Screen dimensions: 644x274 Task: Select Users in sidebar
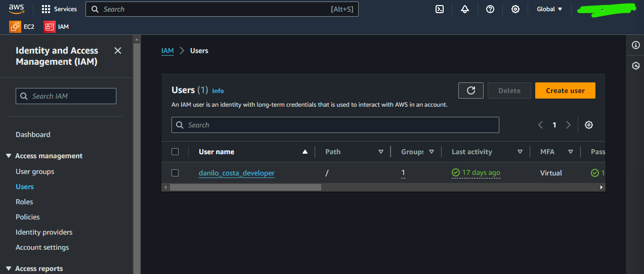[x=25, y=187]
